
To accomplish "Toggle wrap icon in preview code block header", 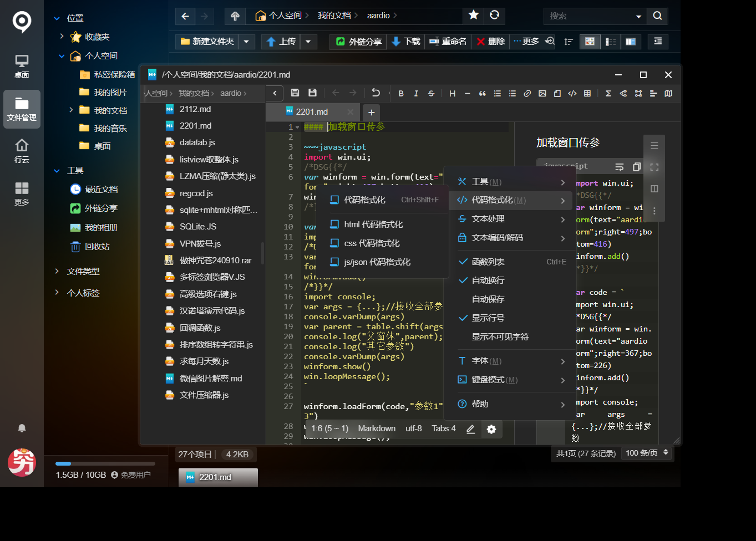I will click(x=620, y=167).
